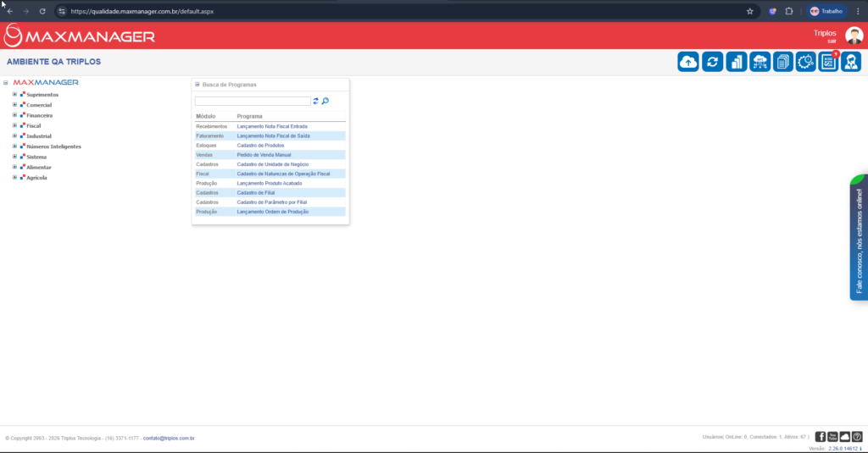Click the gear with clock icon
This screenshot has width=868, height=453.
click(805, 62)
